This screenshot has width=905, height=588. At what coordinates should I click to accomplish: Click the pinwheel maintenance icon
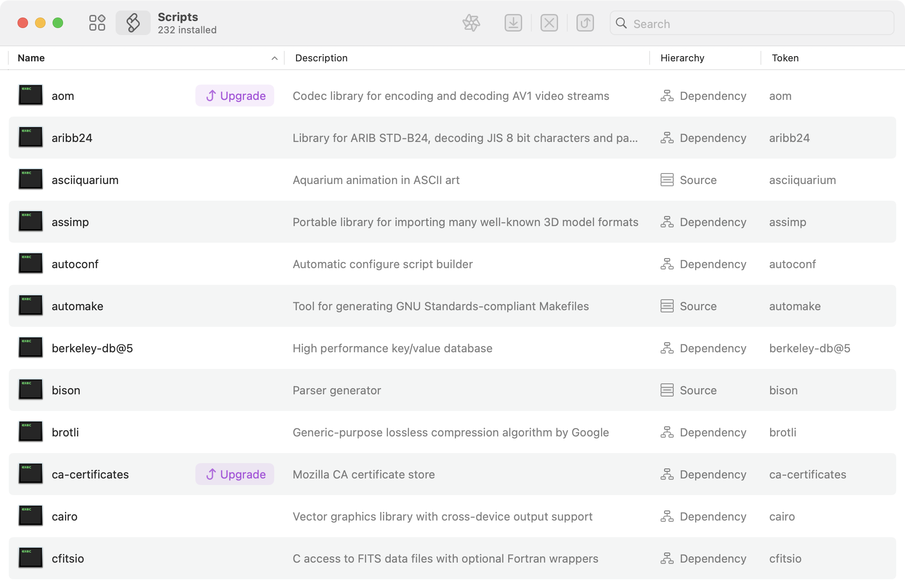[471, 23]
